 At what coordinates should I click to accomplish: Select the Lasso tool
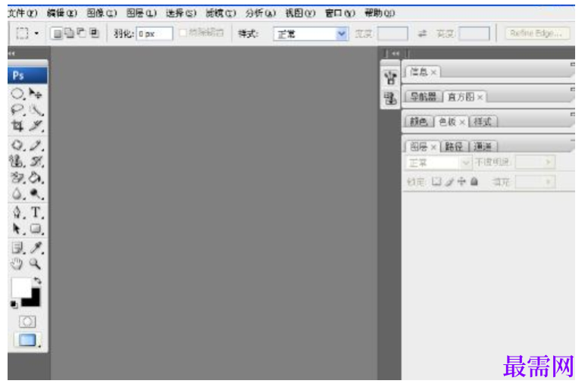(17, 110)
